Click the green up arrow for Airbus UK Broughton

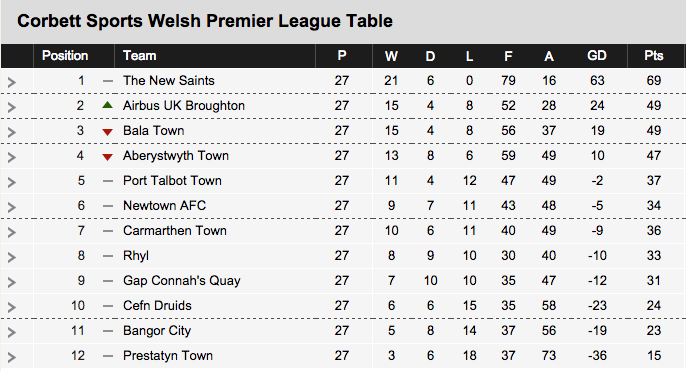[107, 105]
